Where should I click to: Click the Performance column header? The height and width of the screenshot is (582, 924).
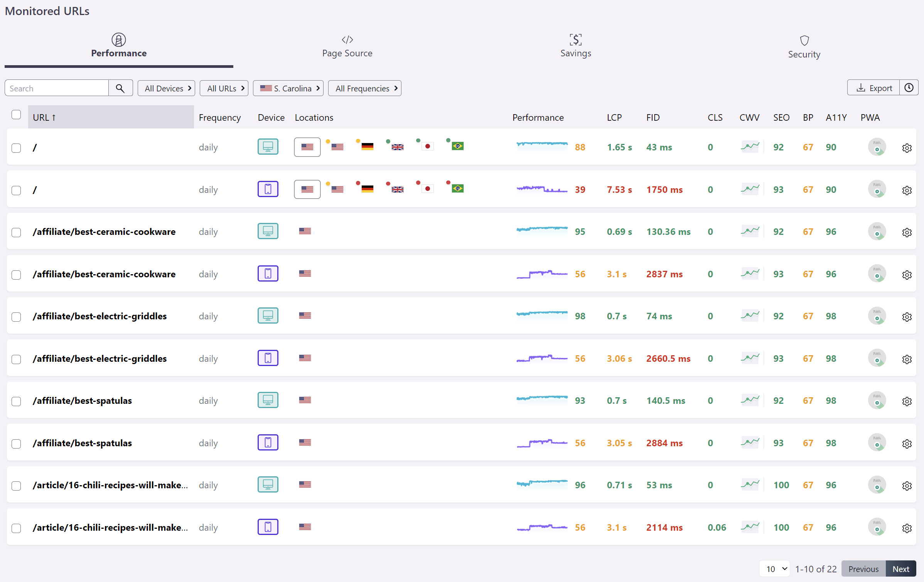538,118
